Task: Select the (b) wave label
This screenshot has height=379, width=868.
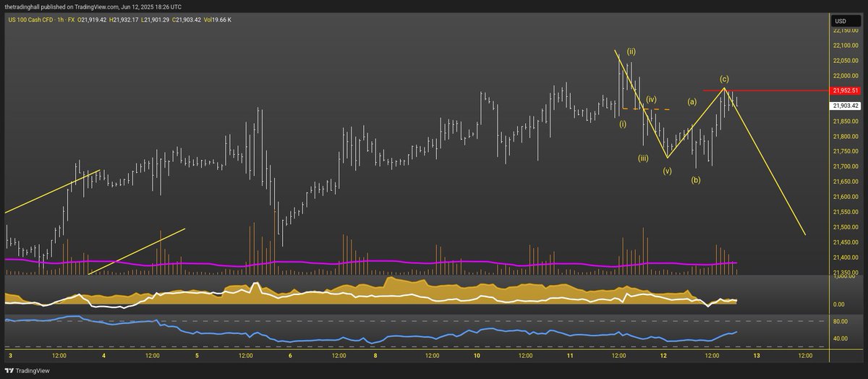Action: point(695,179)
